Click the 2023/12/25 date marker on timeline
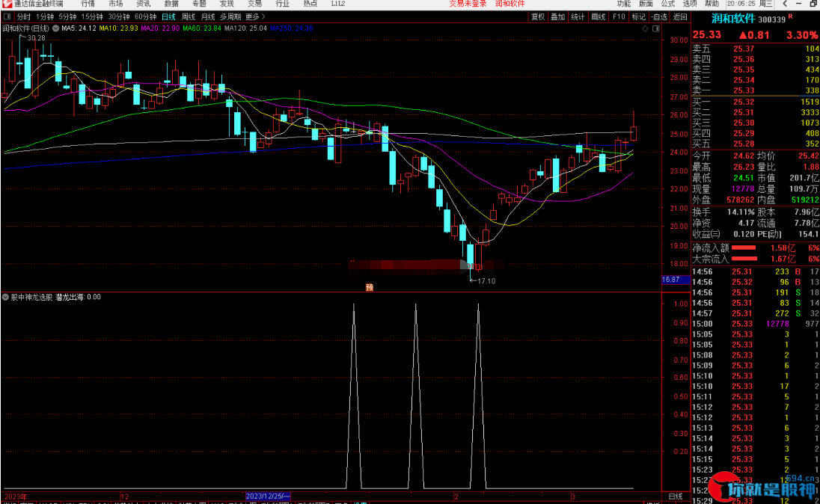This screenshot has width=820, height=504. point(268,497)
